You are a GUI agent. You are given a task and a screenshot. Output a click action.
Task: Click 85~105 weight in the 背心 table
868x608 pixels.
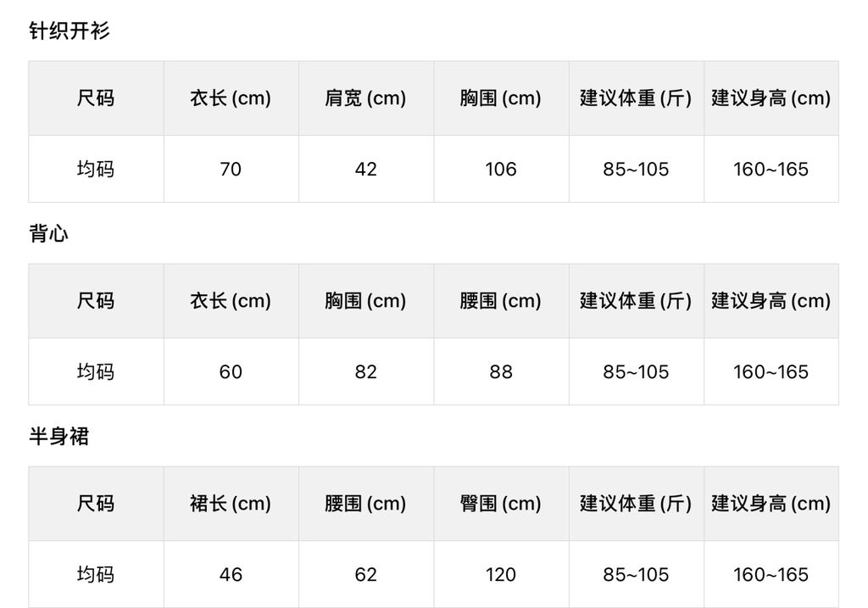[636, 372]
